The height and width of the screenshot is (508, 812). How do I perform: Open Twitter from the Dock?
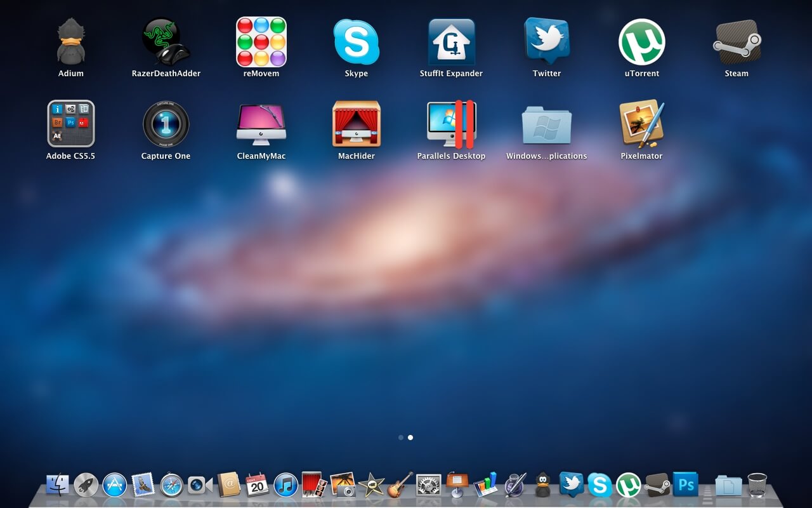click(572, 485)
